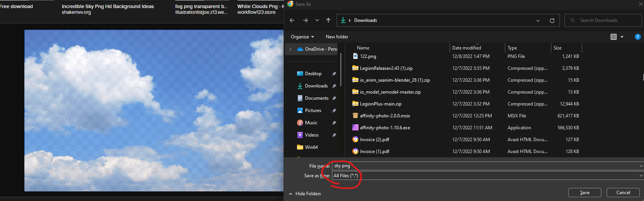Click the 122.png file icon
The width and height of the screenshot is (644, 201).
coord(355,56)
